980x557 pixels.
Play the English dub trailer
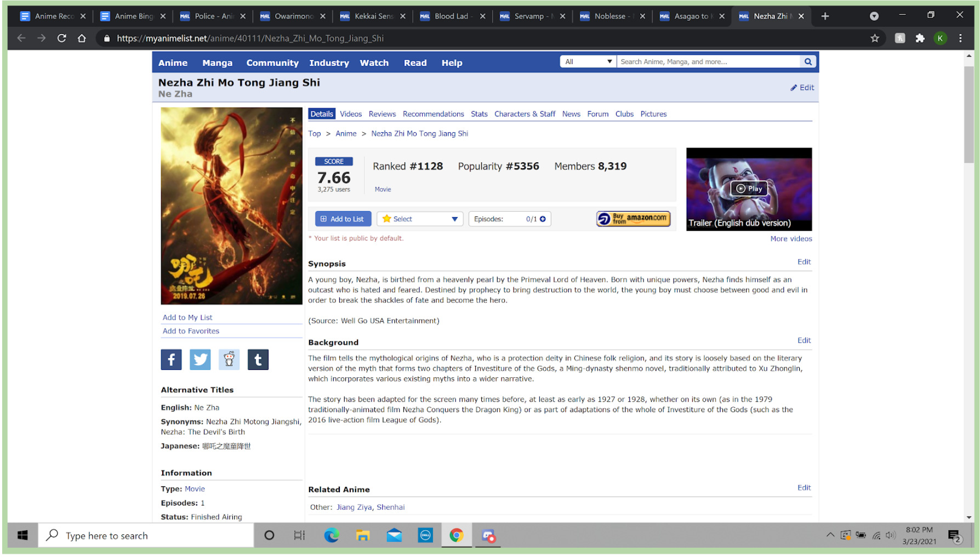(x=749, y=189)
